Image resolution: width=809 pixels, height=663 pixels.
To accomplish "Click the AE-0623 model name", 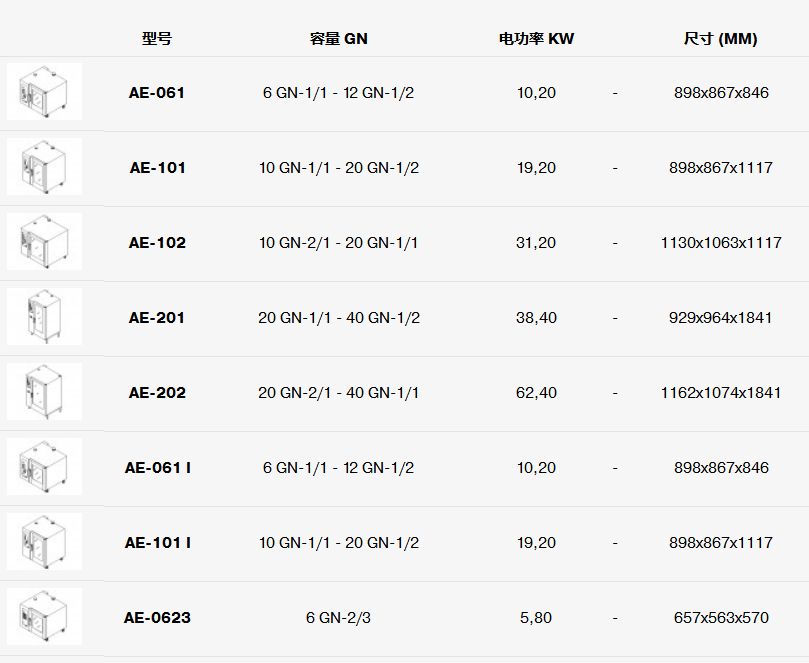I will 157,618.
